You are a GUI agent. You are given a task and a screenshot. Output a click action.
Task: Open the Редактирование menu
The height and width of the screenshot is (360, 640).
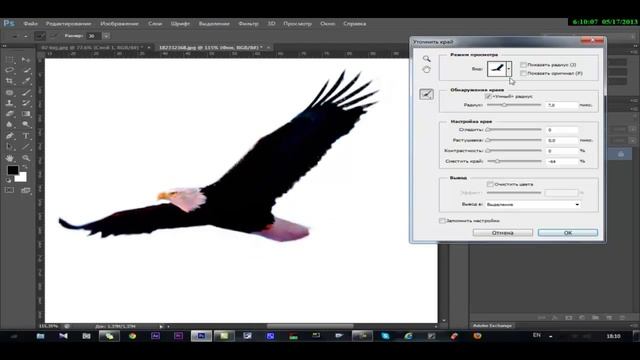pyautogui.click(x=69, y=24)
